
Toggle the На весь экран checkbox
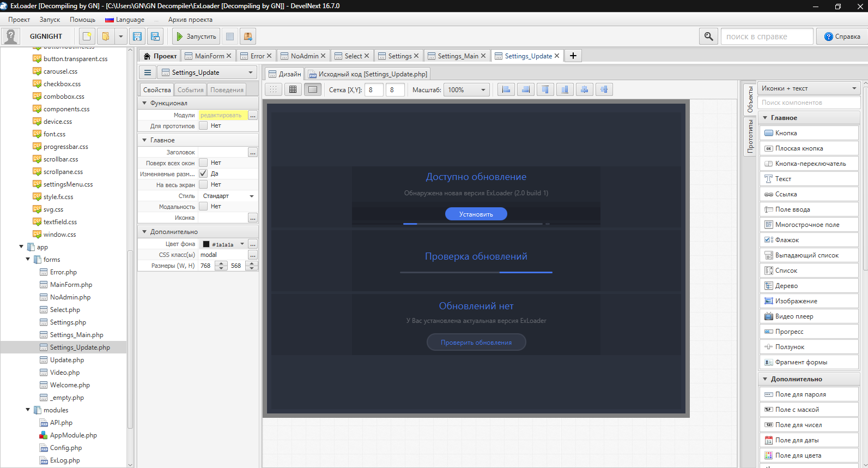coord(203,184)
